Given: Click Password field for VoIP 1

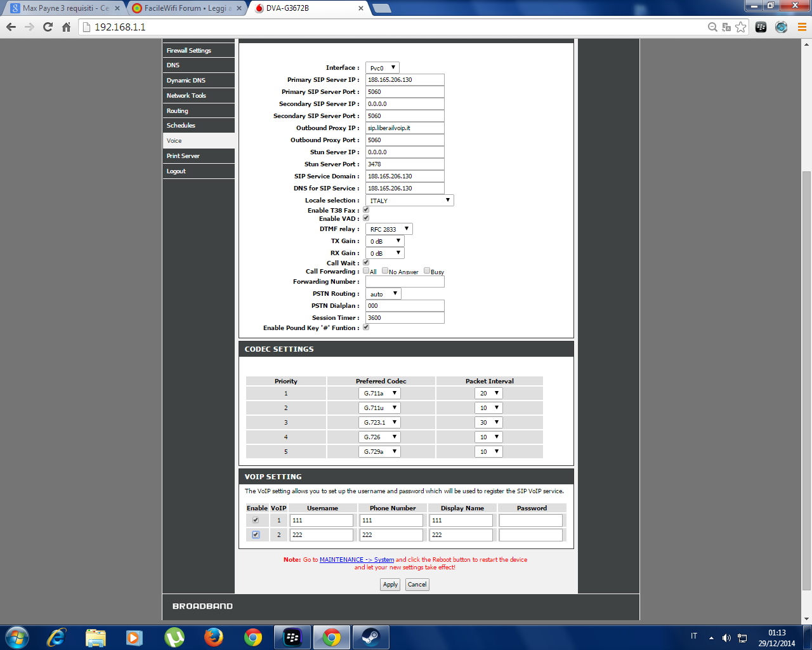Looking at the screenshot, I should point(531,521).
